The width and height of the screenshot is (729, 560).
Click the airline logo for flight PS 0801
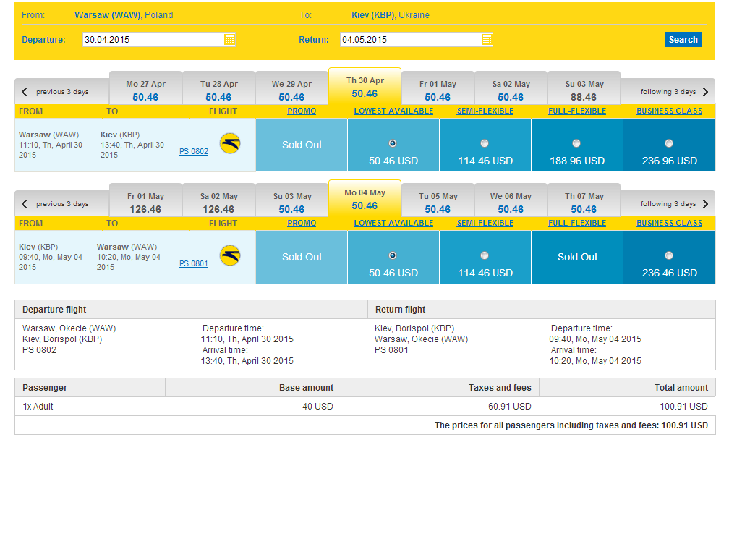[x=230, y=255]
